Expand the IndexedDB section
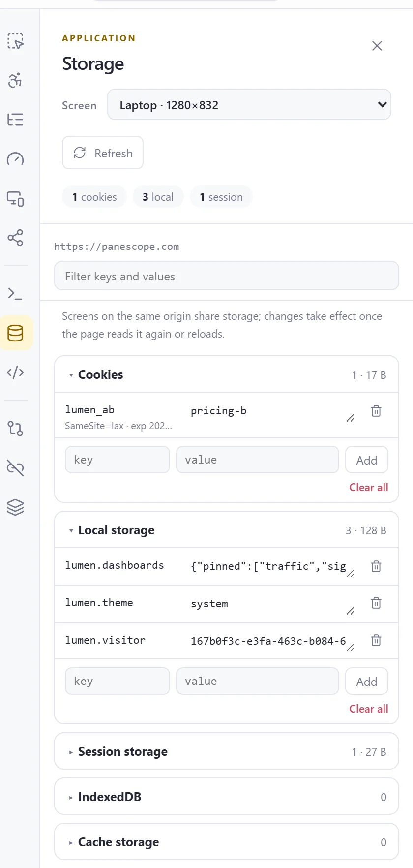Viewport: 413px width, 868px height. (227, 797)
